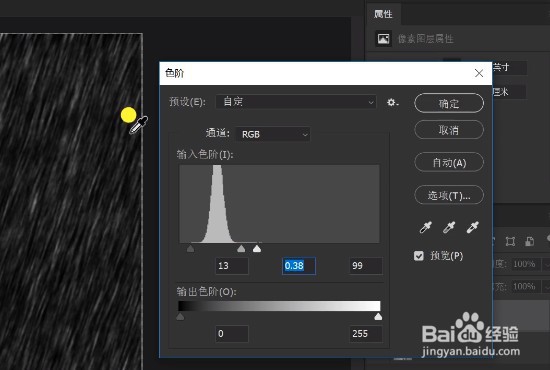This screenshot has height=370, width=550.
Task: Click the 自动(A) auto button
Action: (449, 162)
